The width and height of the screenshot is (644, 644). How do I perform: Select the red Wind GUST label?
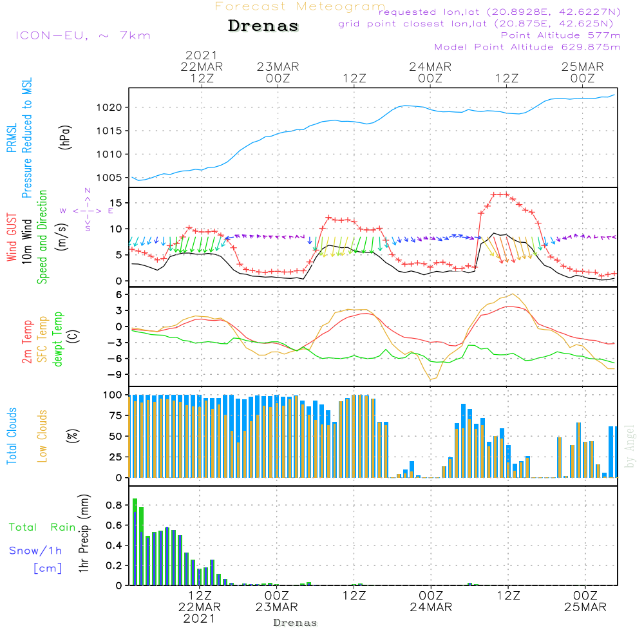coord(12,236)
